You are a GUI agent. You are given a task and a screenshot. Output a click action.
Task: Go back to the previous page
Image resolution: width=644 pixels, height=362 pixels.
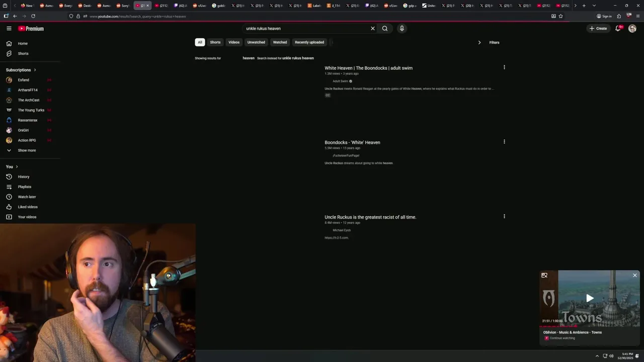pyautogui.click(x=15, y=16)
